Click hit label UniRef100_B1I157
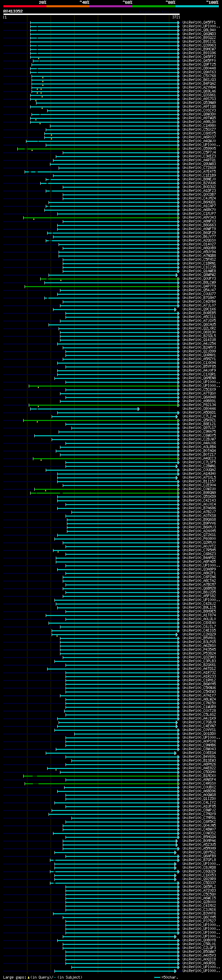Screen dimensions: 222x980 (199, 481)
